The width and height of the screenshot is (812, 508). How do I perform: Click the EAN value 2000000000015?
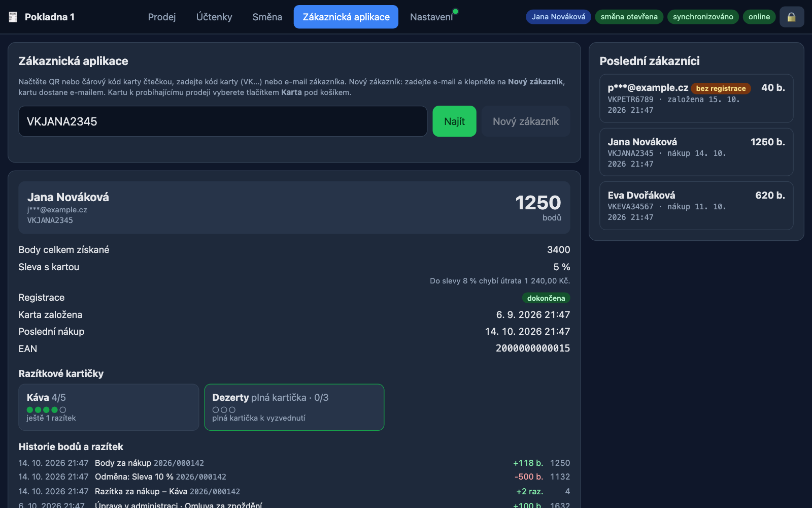click(x=533, y=348)
